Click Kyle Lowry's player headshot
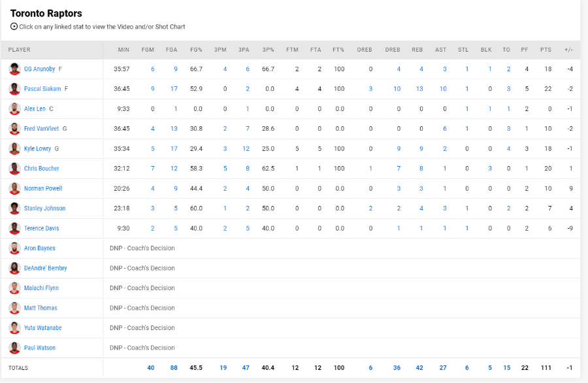 point(14,148)
